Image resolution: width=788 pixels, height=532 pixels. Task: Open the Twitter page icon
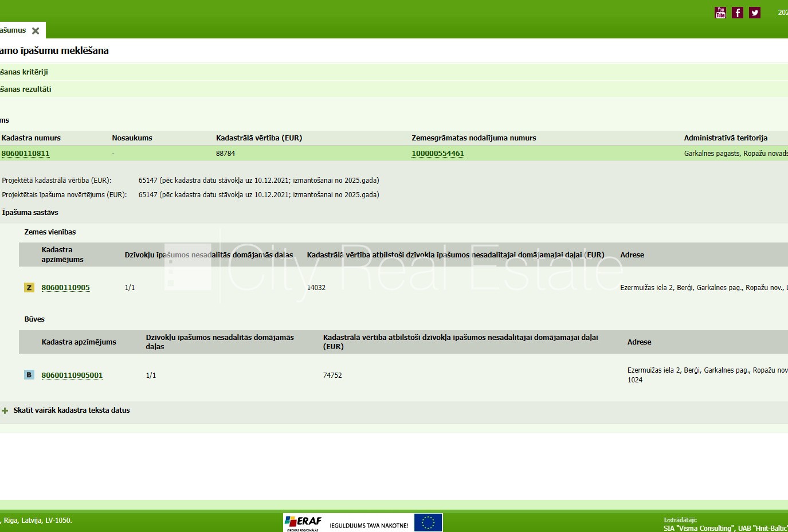pyautogui.click(x=755, y=13)
